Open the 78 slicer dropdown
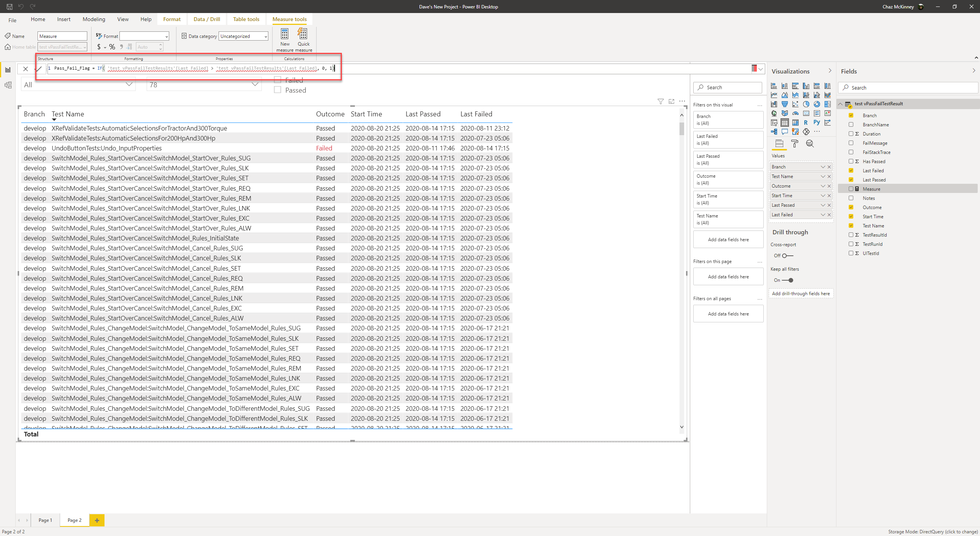 (255, 85)
